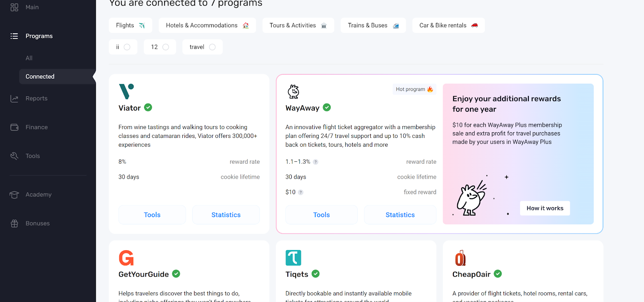The width and height of the screenshot is (644, 302).
Task: Click the Tools wrench icon in sidebar
Action: click(14, 156)
